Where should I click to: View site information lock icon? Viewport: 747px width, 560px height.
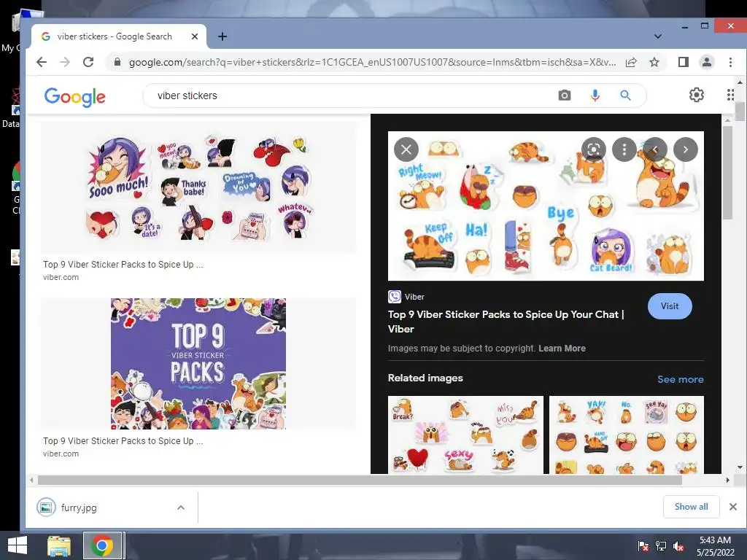tap(117, 62)
